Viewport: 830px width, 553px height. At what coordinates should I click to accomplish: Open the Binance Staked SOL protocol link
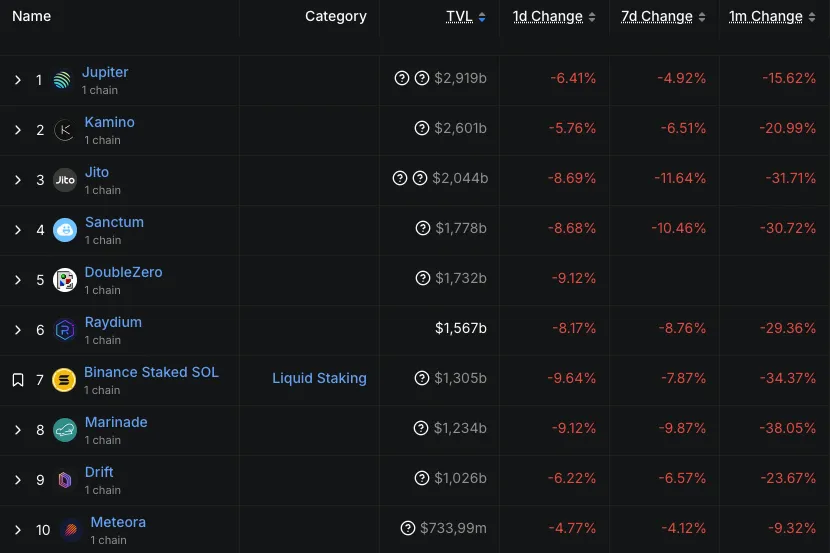151,372
